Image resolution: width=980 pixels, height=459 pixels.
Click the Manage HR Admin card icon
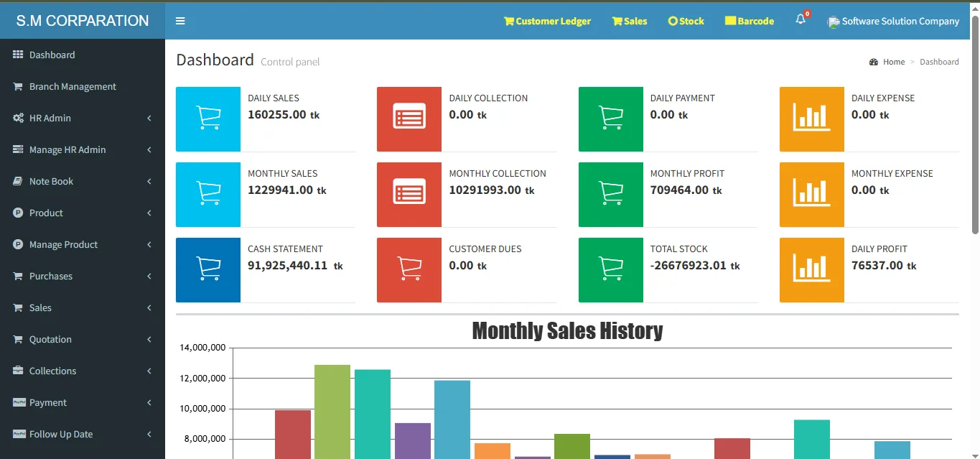[18, 149]
